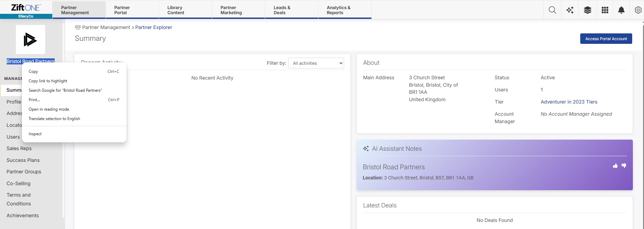Click the Partner Management breadcrumb people icon

78,27
